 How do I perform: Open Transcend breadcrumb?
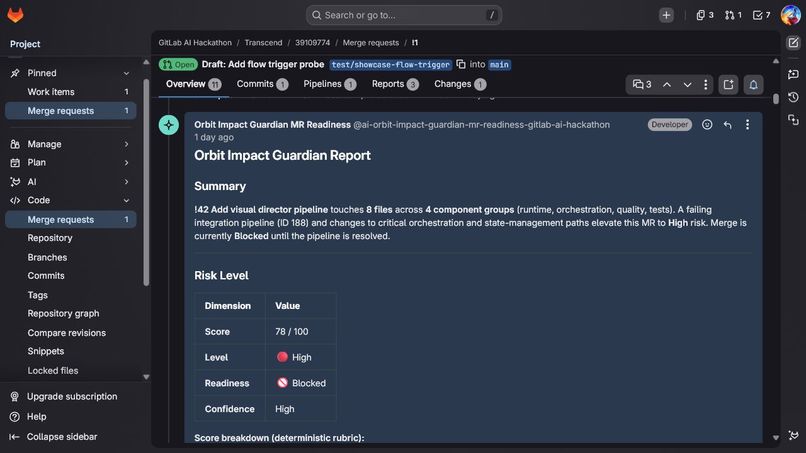pyautogui.click(x=263, y=43)
